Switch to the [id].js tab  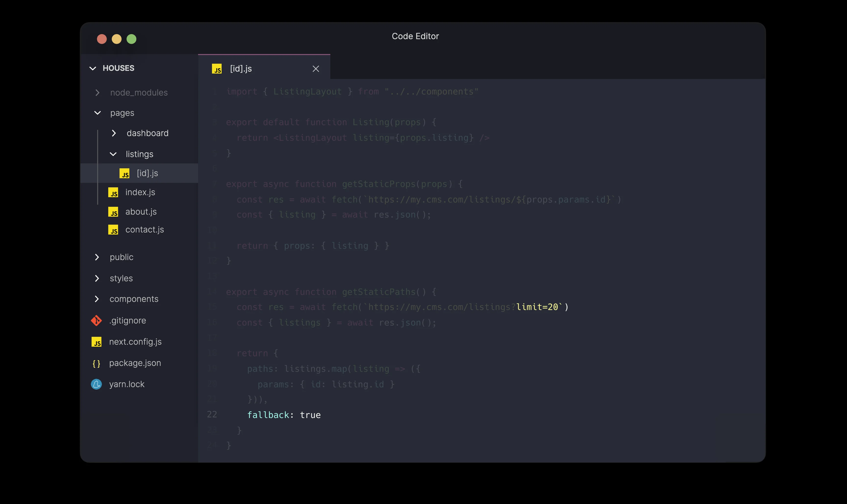(241, 69)
